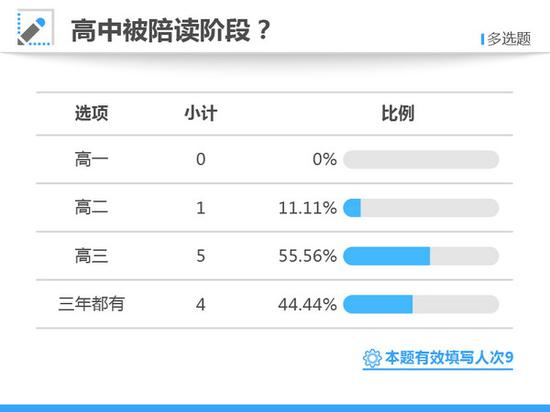Viewport: 550px width, 412px height.
Task: Click the 55.56% percentage text
Action: (308, 256)
